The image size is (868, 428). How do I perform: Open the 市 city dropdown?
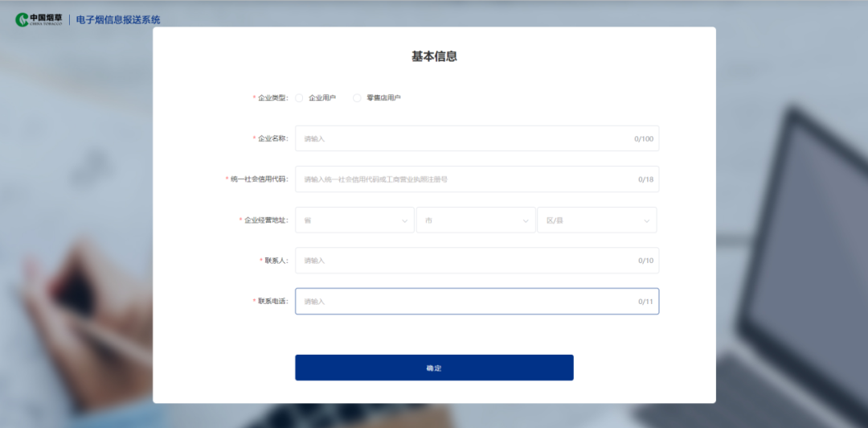[476, 220]
